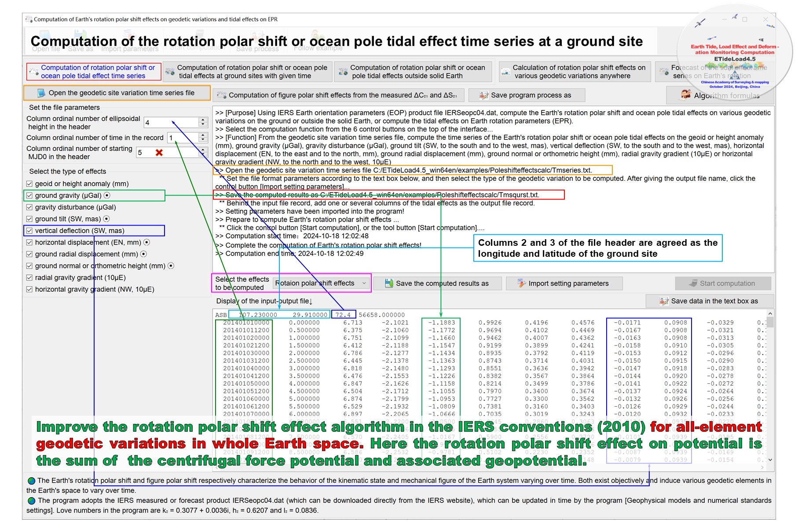Screen dimensions: 798x532
Task: Click the Save program process as icon
Action: coord(484,95)
